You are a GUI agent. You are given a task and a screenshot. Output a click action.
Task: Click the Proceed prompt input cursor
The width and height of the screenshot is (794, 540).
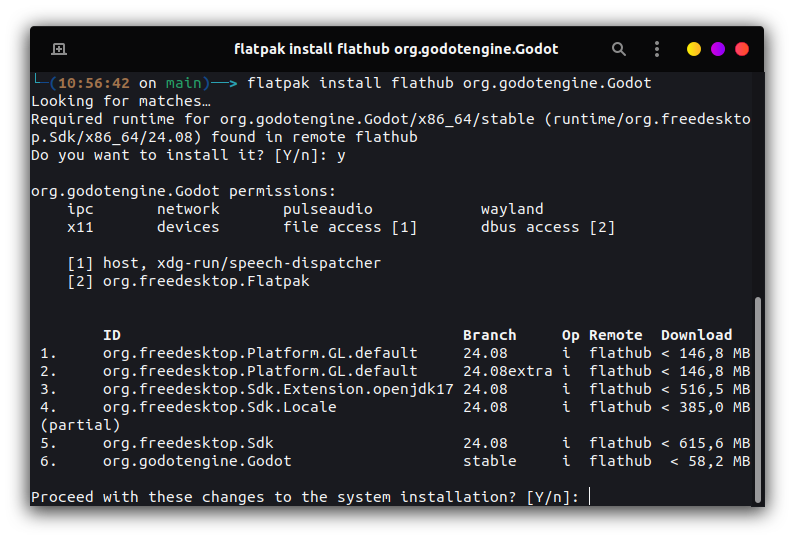[589, 496]
